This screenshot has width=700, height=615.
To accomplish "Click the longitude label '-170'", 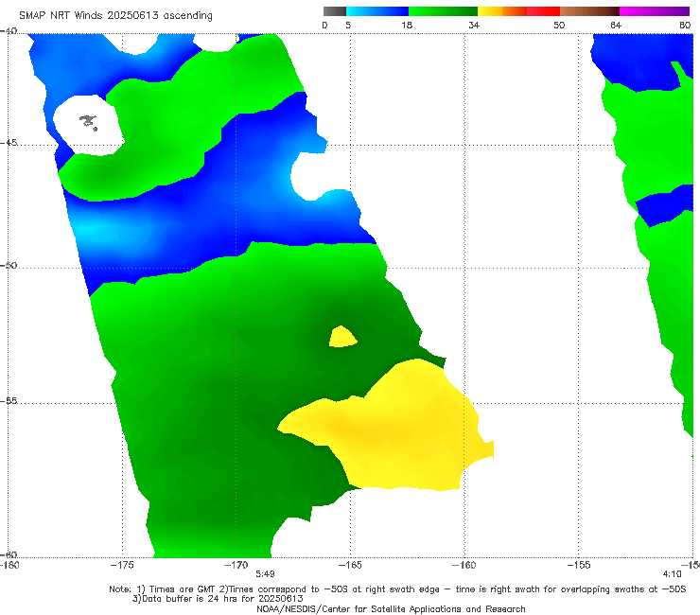I will [x=236, y=565].
